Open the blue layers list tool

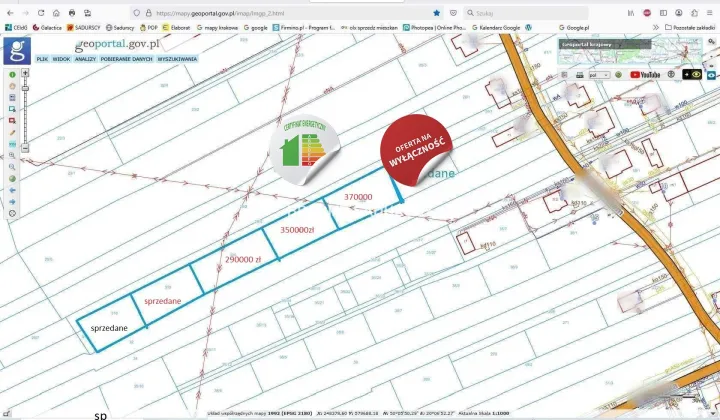click(x=12, y=98)
